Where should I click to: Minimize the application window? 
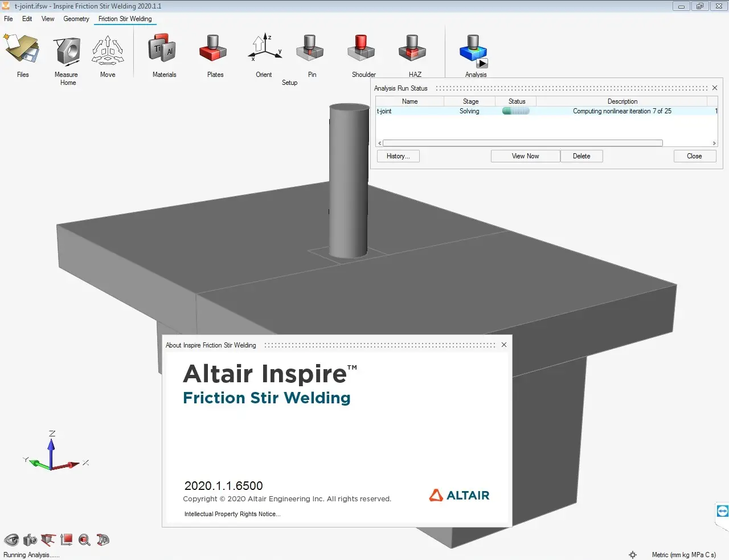(681, 6)
